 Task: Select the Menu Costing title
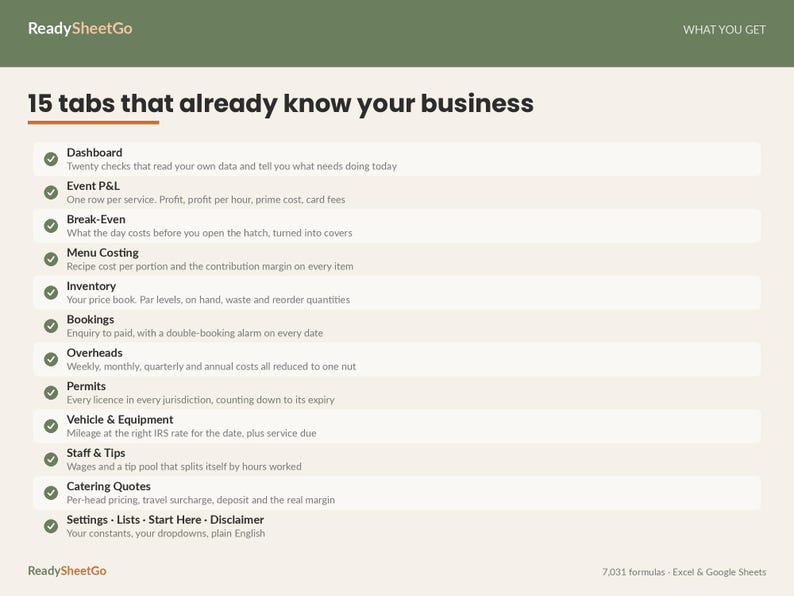coord(102,253)
